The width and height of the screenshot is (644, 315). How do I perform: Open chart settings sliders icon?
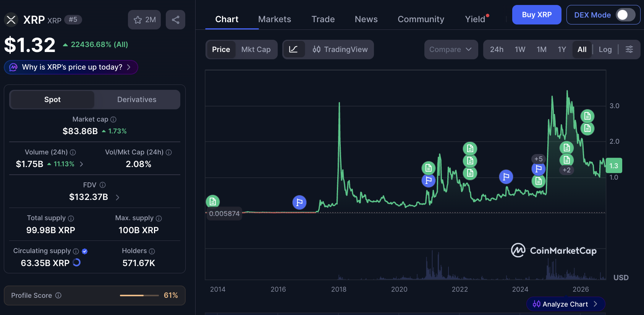coord(629,49)
